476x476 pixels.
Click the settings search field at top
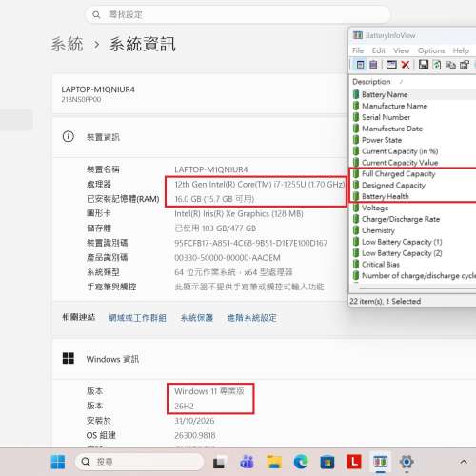click(x=238, y=14)
